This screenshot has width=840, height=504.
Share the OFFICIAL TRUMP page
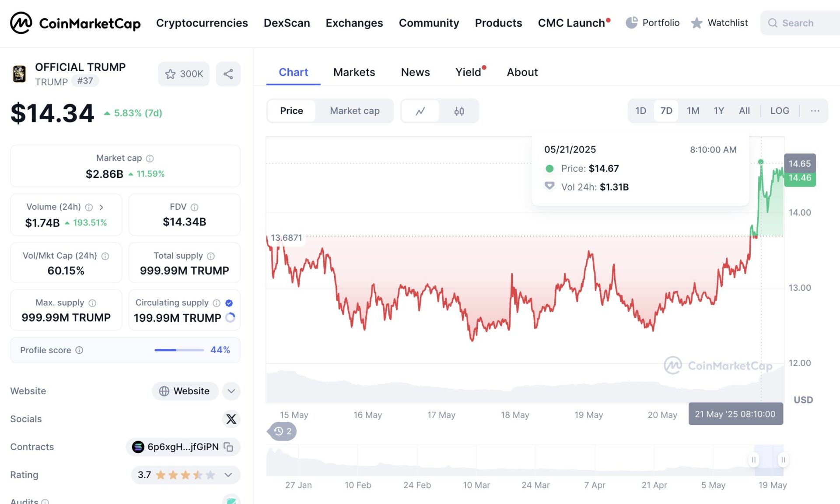(228, 74)
